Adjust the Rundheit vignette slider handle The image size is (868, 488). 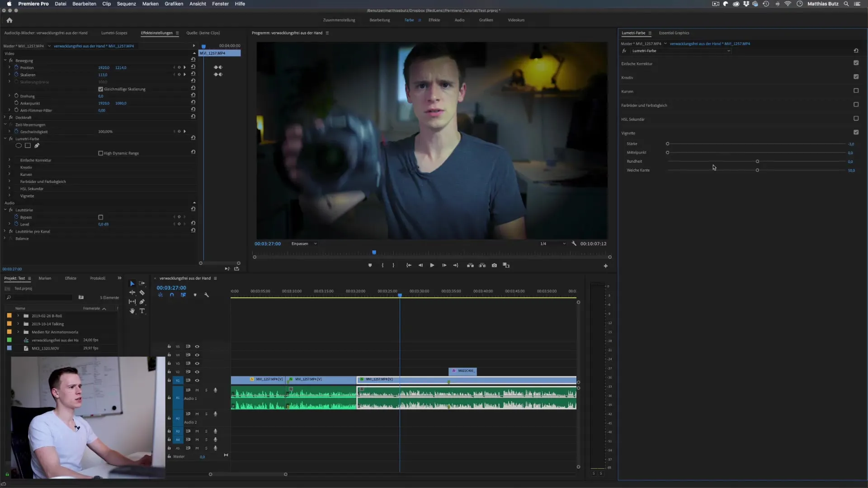coord(757,161)
